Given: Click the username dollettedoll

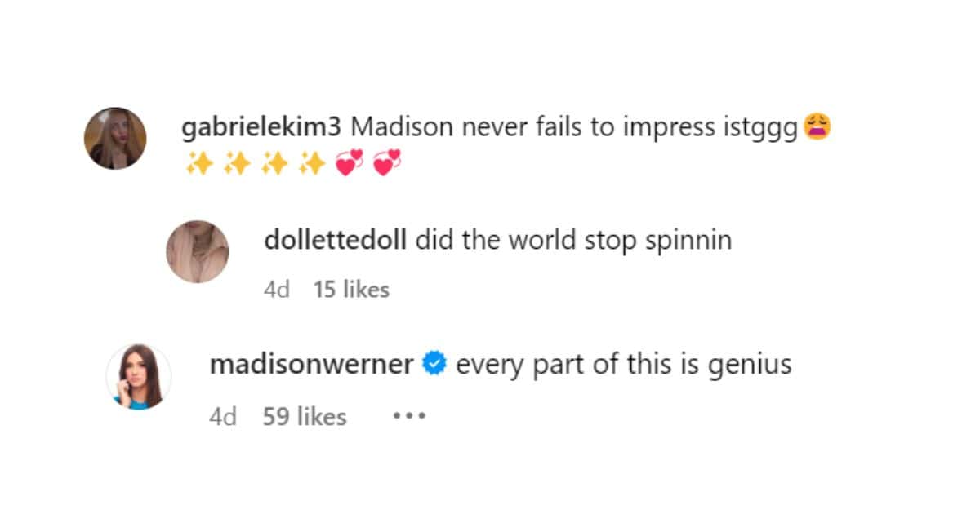Looking at the screenshot, I should (335, 240).
